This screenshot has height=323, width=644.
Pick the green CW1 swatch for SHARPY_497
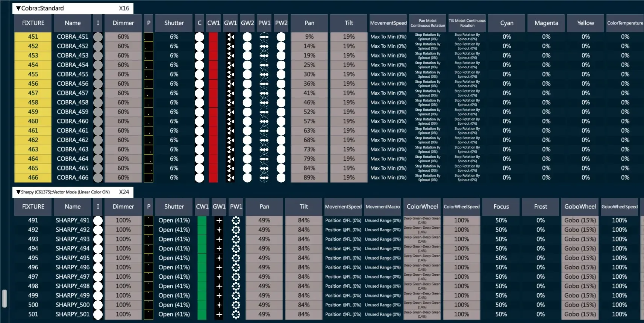tap(202, 277)
